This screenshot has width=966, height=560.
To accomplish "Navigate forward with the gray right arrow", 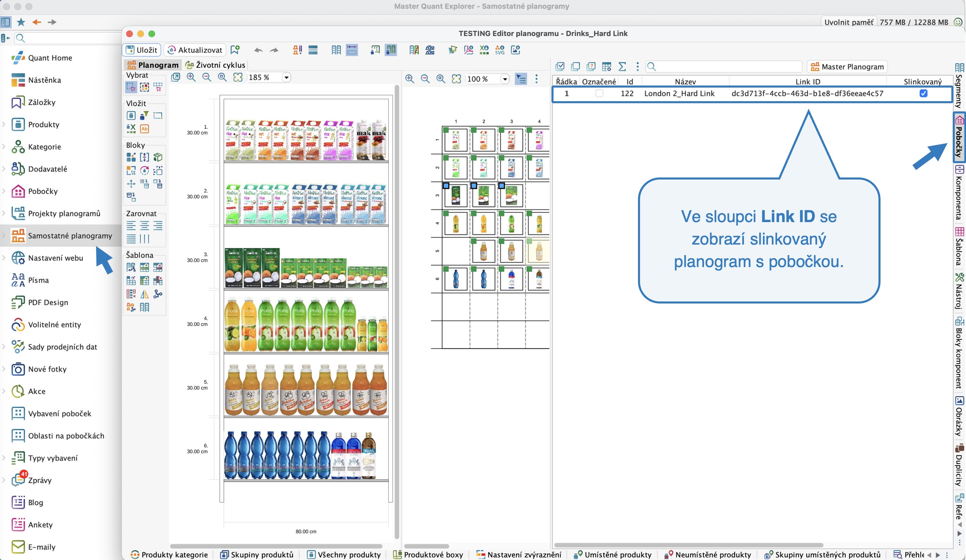I will coord(52,22).
